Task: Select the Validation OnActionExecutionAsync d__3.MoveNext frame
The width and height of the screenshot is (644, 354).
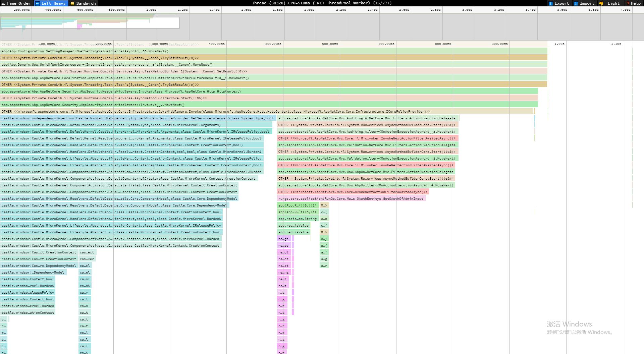Action: click(368, 158)
